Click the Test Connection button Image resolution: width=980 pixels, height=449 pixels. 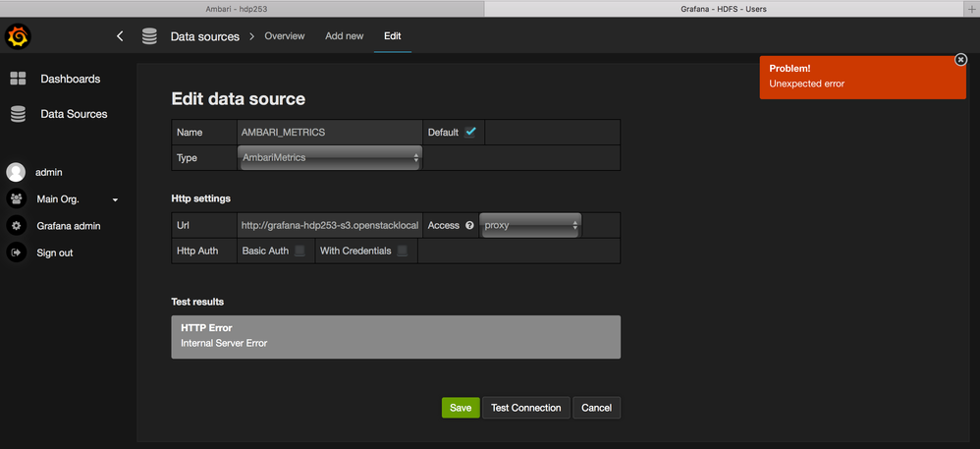526,408
